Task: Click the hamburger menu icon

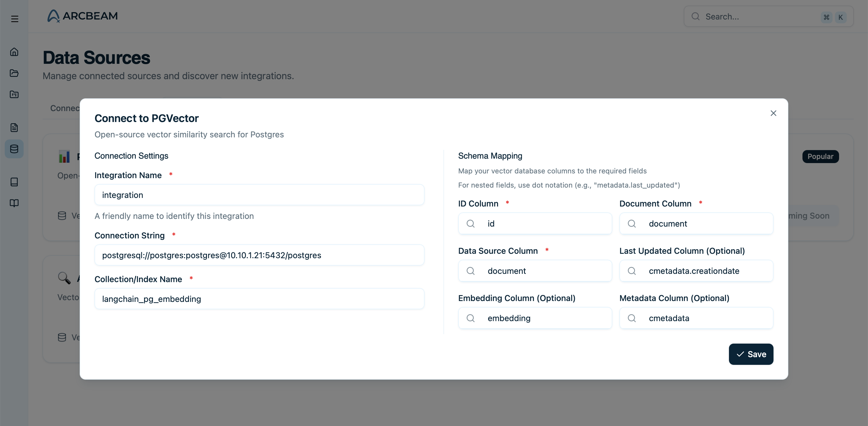Action: point(14,19)
